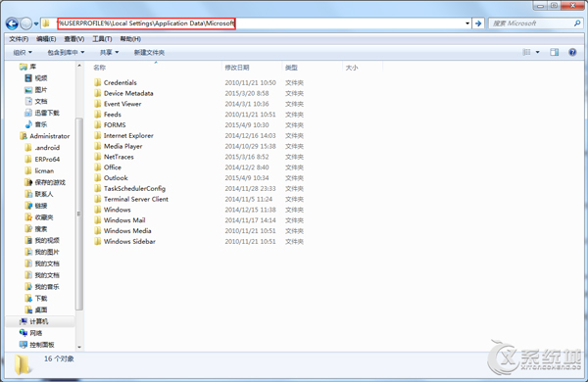Click the Back navigation arrow button
The image size is (588, 382).
pos(12,24)
